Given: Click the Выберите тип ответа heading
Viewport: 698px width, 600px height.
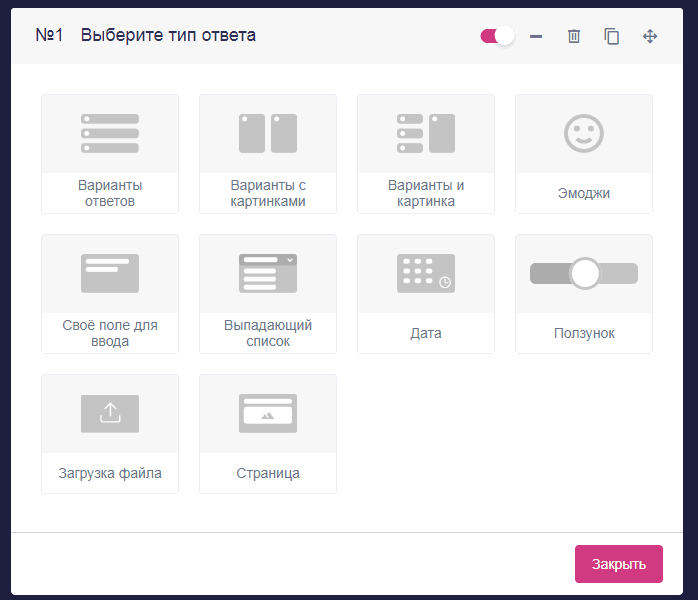Looking at the screenshot, I should point(168,36).
